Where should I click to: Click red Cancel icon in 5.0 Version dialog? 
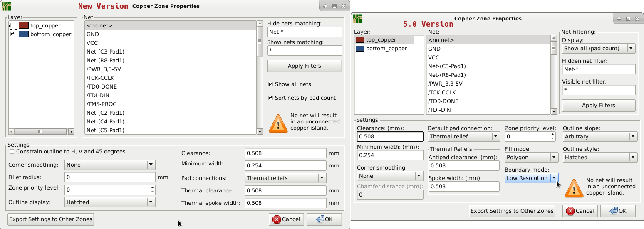tap(570, 211)
